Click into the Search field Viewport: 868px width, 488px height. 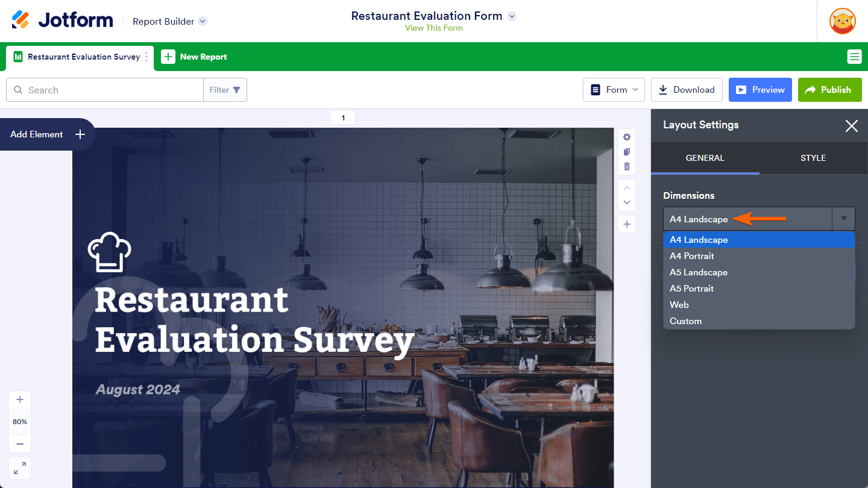(x=112, y=90)
